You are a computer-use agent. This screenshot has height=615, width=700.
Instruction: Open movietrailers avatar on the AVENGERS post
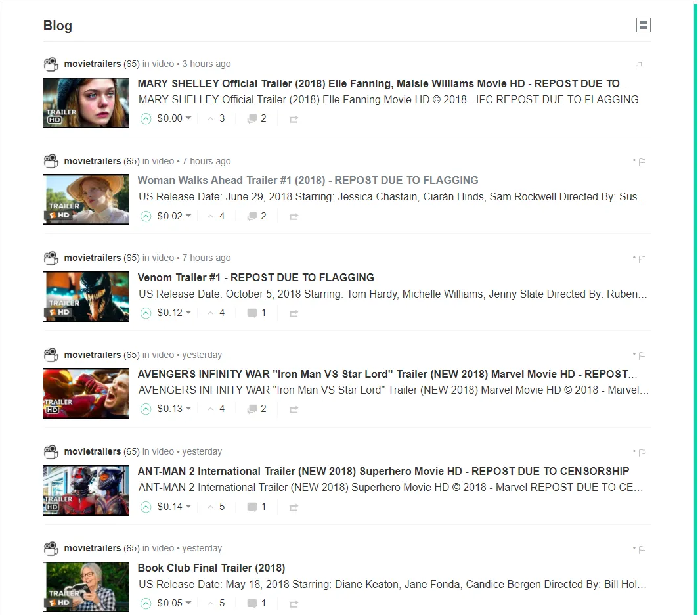51,355
